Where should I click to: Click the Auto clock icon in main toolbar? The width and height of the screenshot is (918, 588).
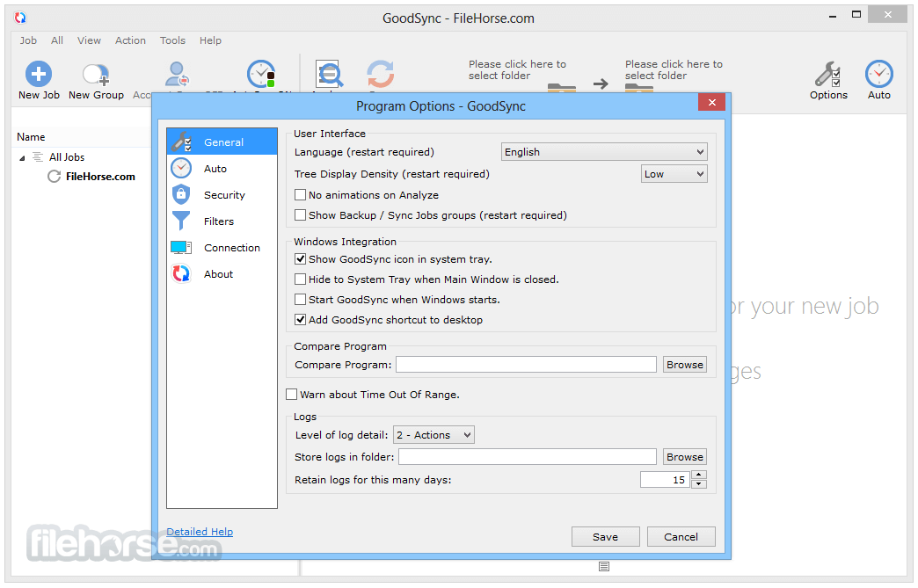click(878, 74)
